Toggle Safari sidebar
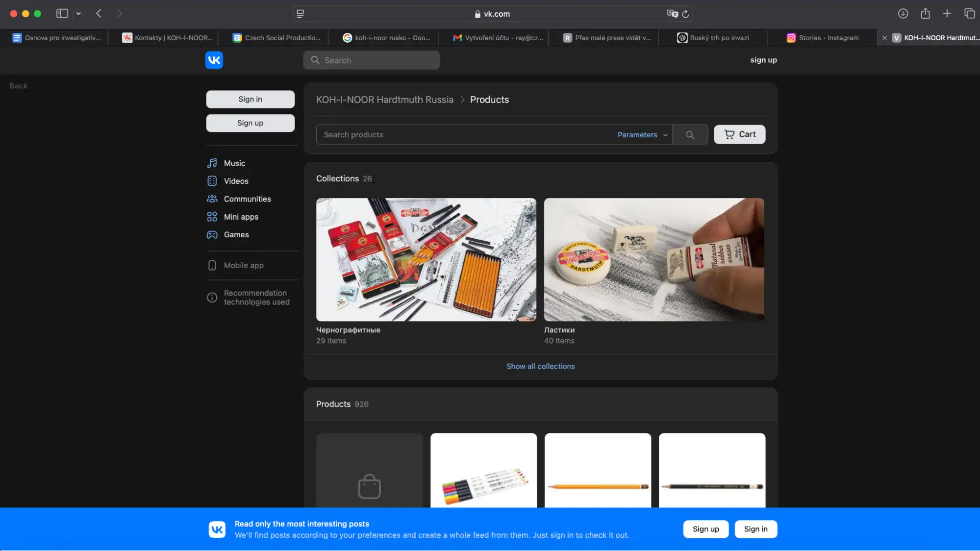 pyautogui.click(x=62, y=14)
